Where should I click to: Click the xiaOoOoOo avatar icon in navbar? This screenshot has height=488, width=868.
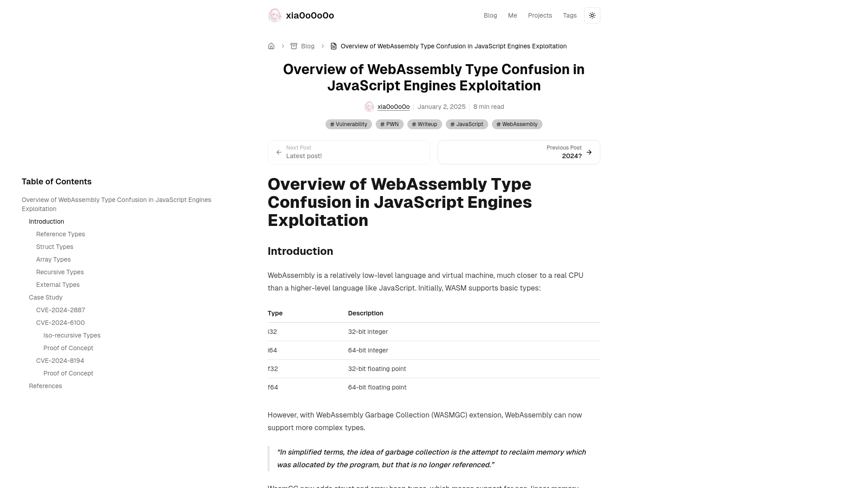[274, 15]
